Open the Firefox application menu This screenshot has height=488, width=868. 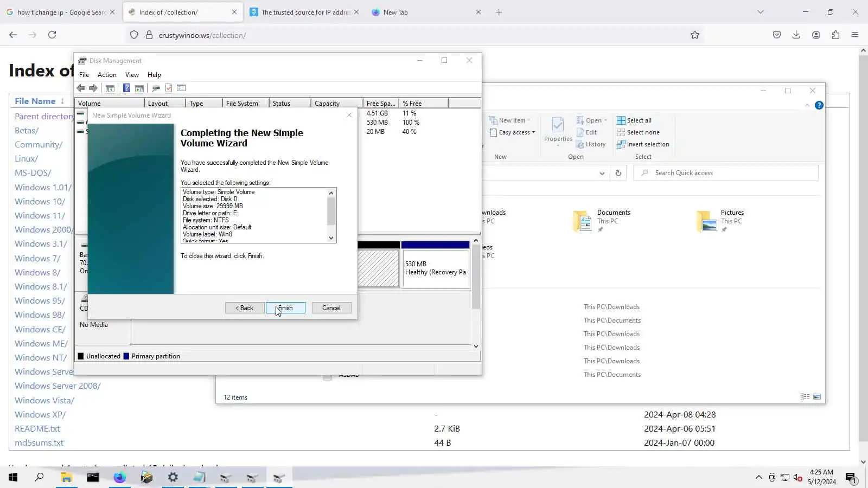[855, 35]
